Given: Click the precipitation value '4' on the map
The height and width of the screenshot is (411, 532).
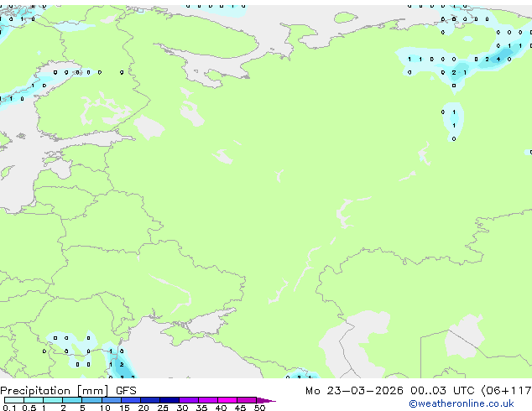Looking at the screenshot, I should point(498,59).
